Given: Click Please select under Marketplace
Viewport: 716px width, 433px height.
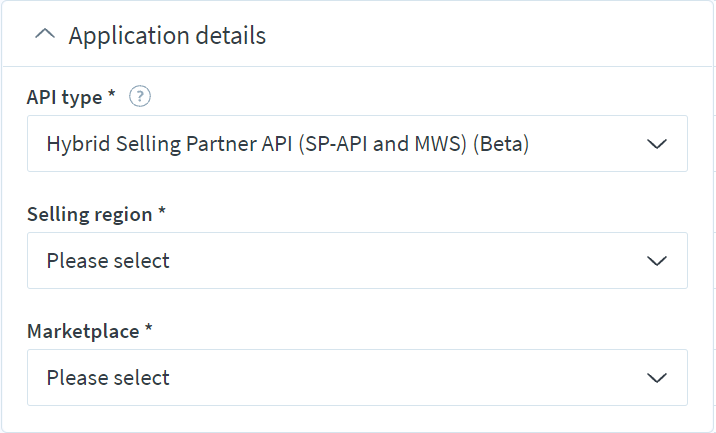Looking at the screenshot, I should (108, 378).
